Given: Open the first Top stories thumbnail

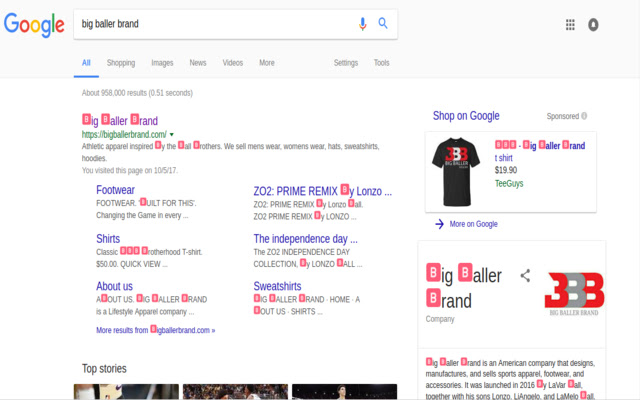Looking at the screenshot, I should click(x=126, y=391).
